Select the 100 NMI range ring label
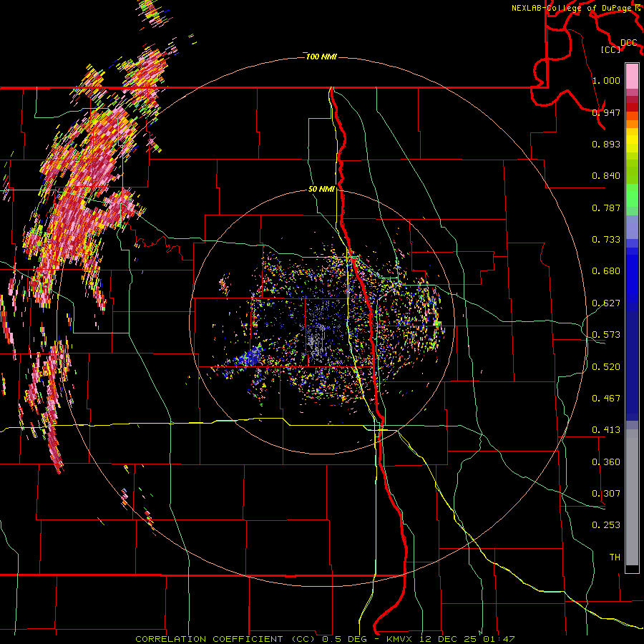The image size is (644, 644). pyautogui.click(x=321, y=57)
